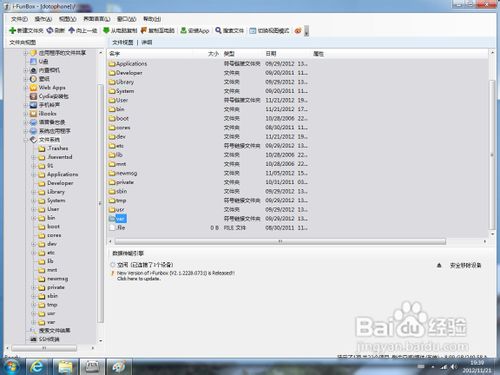Open the last menu in the menu bar

click(x=152, y=19)
